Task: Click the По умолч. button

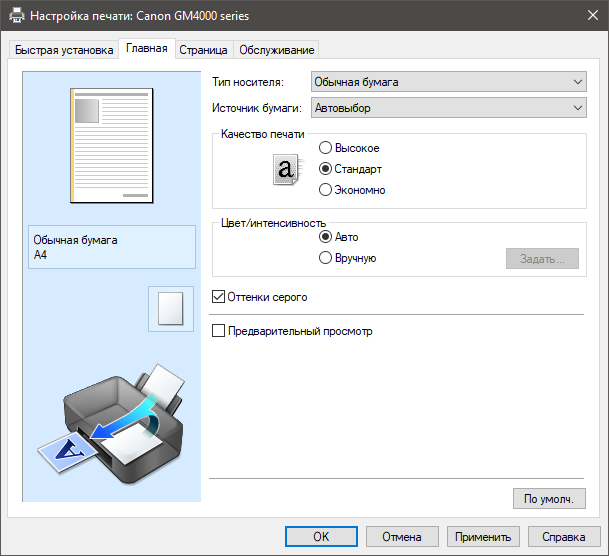Action: 549,499
